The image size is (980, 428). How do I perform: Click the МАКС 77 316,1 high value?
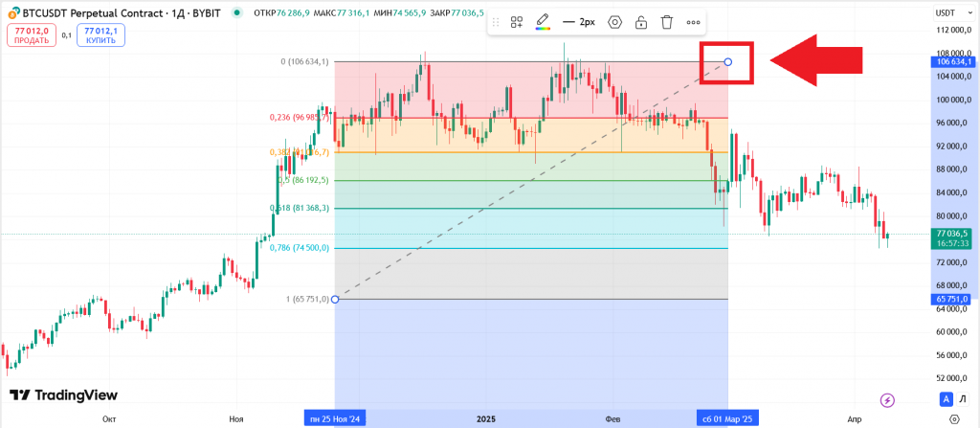[343, 12]
